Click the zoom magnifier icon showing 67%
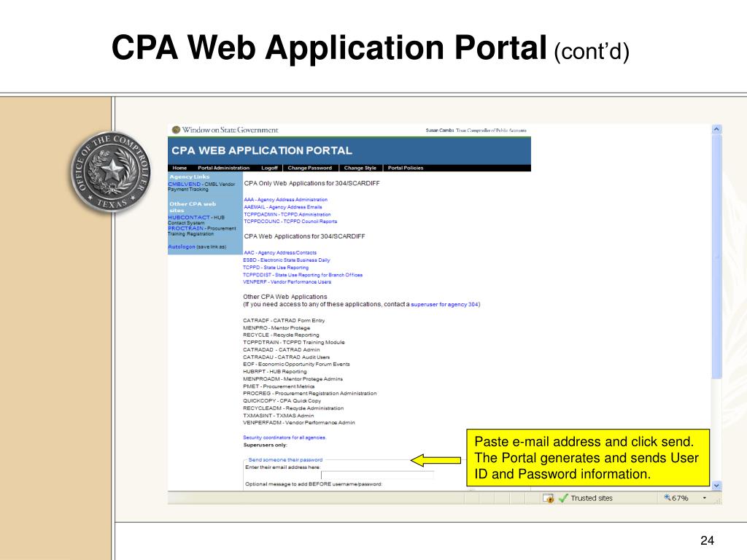Screen dimensions: 747x560 coord(667,497)
